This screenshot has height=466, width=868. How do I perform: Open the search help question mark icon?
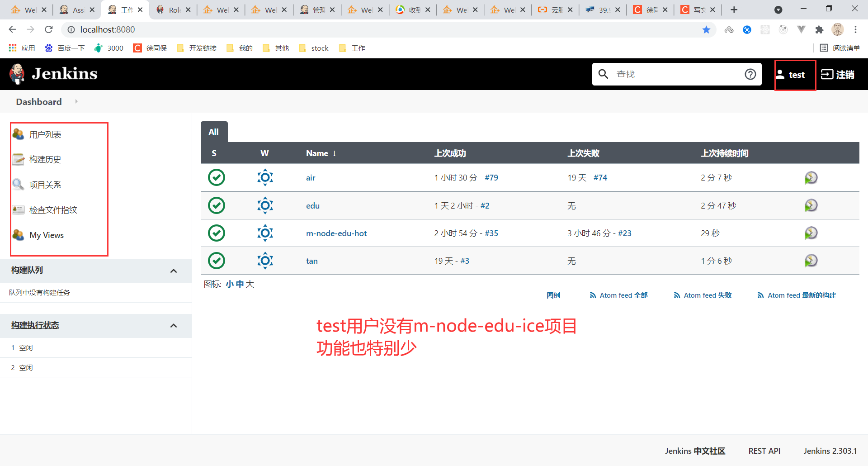(750, 74)
